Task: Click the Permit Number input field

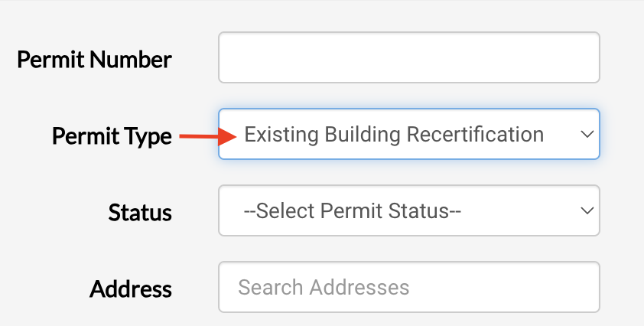Action: coord(408,57)
